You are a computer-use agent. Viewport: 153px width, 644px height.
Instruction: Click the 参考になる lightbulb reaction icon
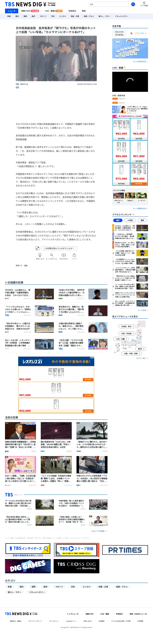coord(40,255)
